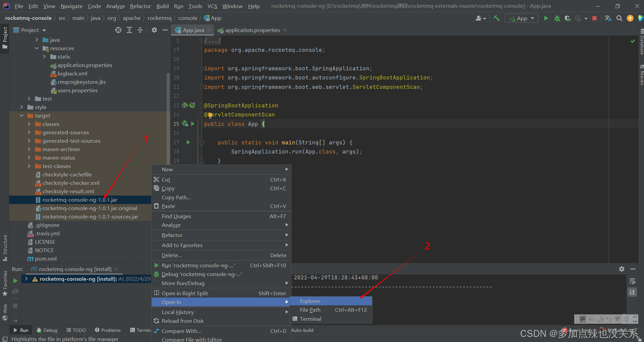Toggle the Web sidebar tool button
The height and width of the screenshot is (342, 644).
pos(5,312)
